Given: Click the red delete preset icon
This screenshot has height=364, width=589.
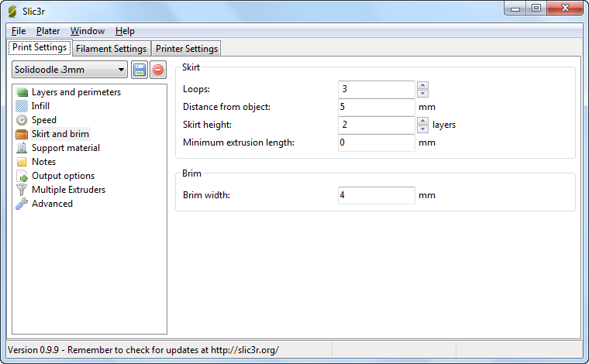Looking at the screenshot, I should 157,70.
